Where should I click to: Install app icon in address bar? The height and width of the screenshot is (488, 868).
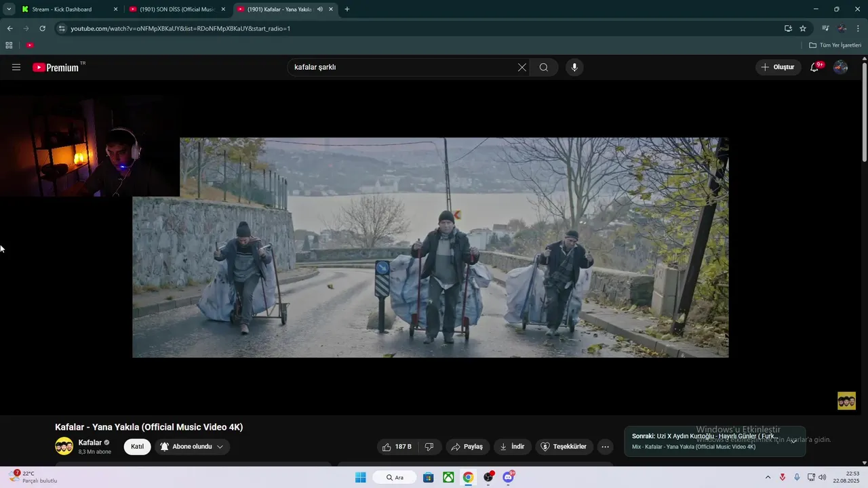pyautogui.click(x=788, y=28)
